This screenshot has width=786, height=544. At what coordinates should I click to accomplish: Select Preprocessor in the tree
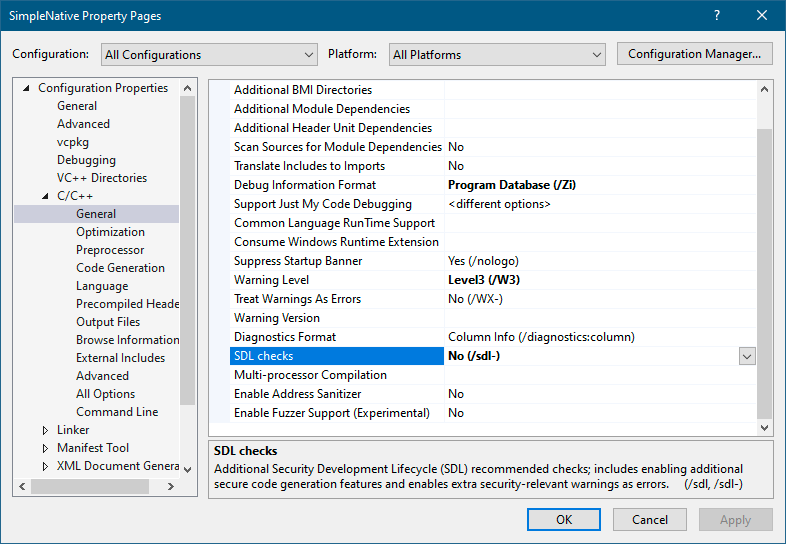(110, 250)
